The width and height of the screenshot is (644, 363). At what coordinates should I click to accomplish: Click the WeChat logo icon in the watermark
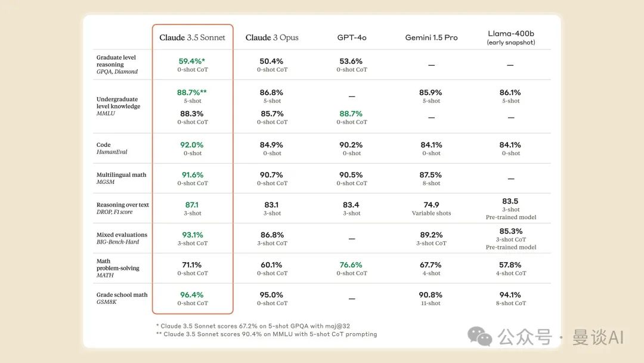(480, 336)
